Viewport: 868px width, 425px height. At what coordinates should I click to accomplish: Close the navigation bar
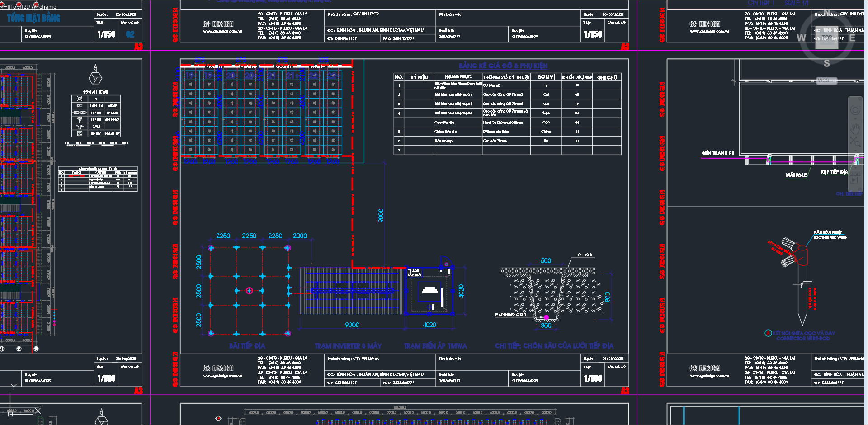pyautogui.click(x=859, y=99)
